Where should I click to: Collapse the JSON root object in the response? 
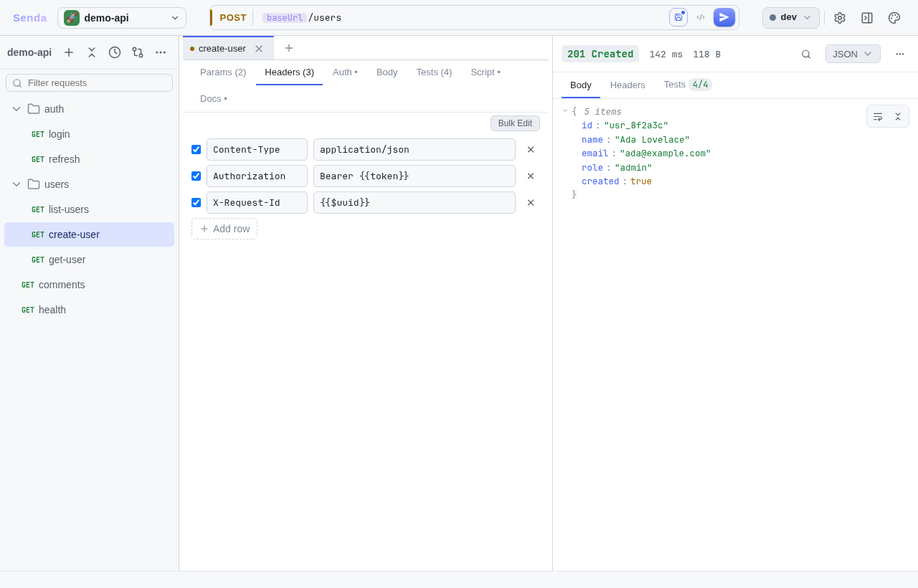tap(565, 111)
